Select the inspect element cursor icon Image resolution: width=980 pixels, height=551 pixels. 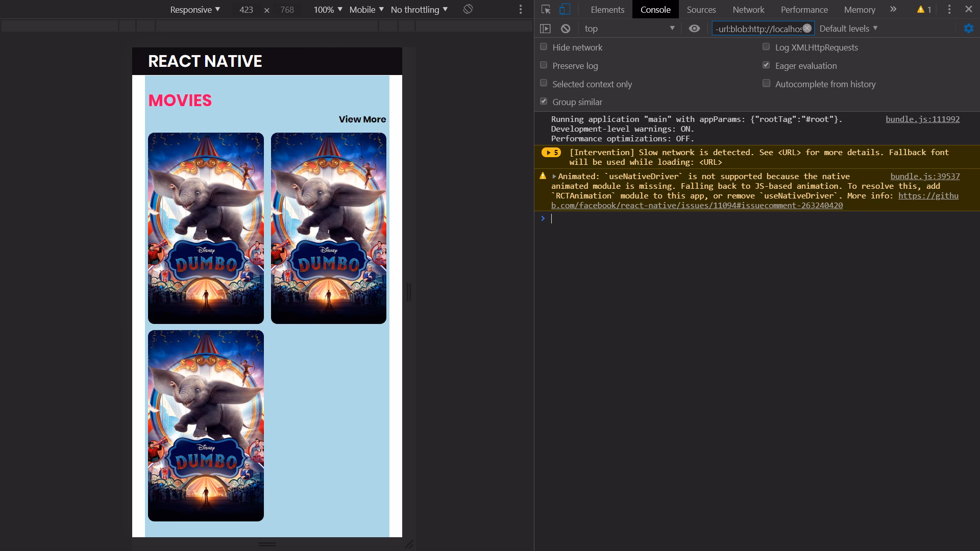pos(546,9)
